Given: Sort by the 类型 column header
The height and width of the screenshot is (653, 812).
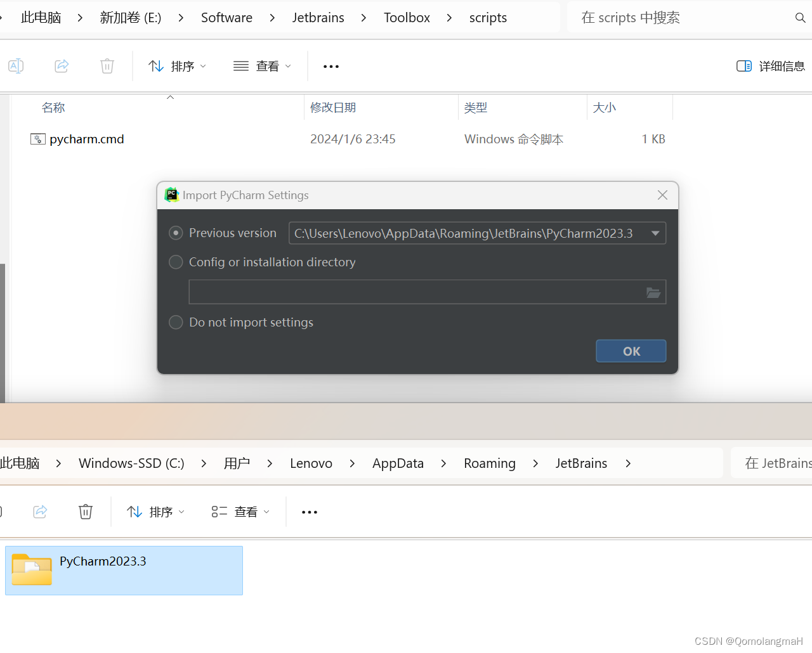Looking at the screenshot, I should tap(476, 108).
